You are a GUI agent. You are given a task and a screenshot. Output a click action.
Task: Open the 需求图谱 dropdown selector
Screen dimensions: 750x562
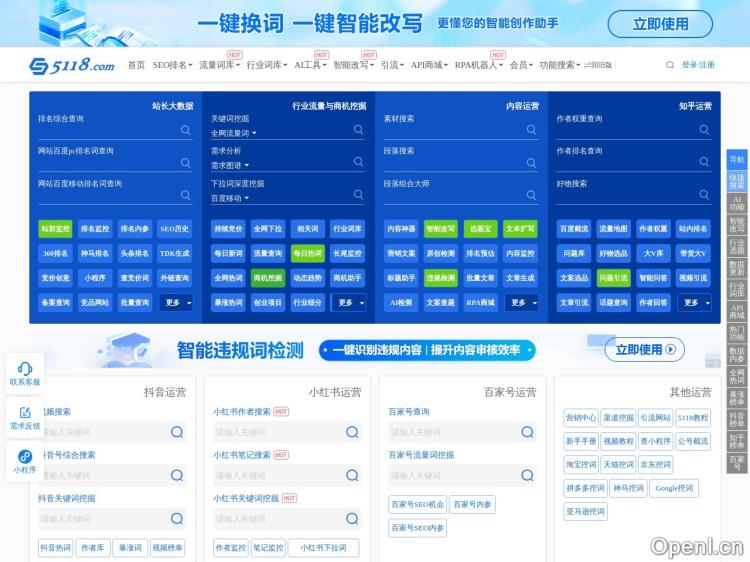tap(229, 166)
